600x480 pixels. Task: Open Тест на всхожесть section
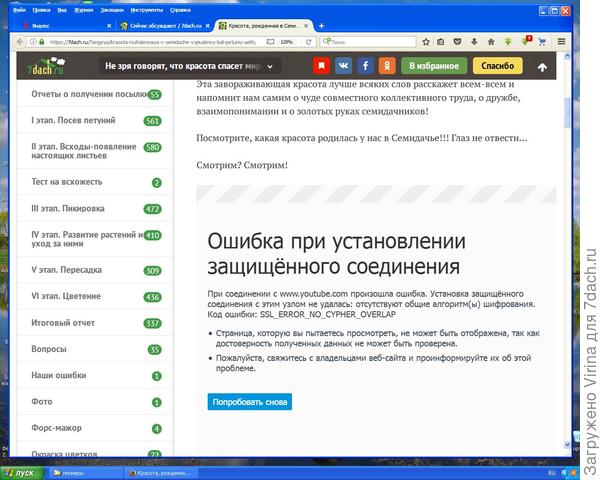[x=95, y=182]
